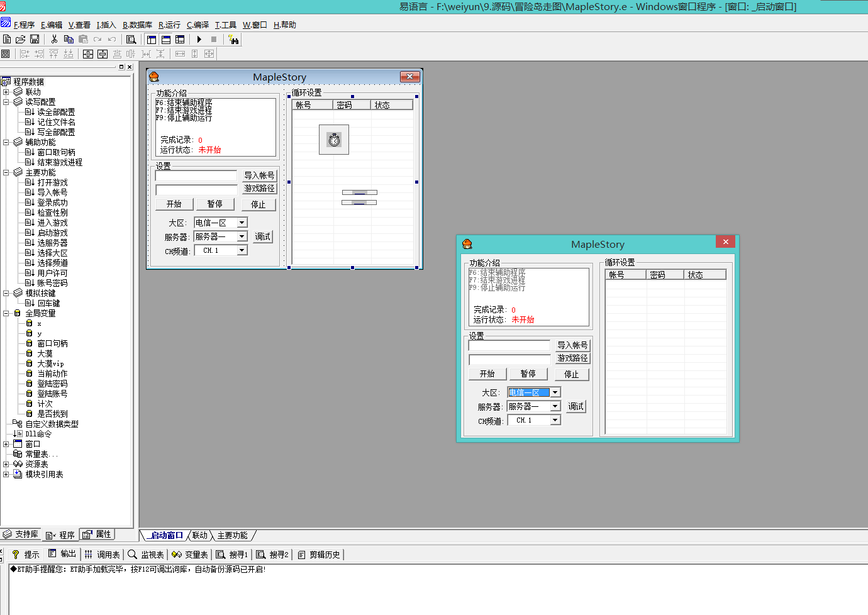Switch to the 属性 tab

point(97,535)
